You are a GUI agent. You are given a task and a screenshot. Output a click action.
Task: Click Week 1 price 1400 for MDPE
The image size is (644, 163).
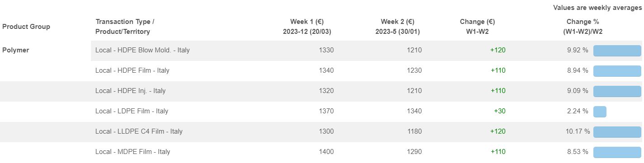tap(326, 152)
